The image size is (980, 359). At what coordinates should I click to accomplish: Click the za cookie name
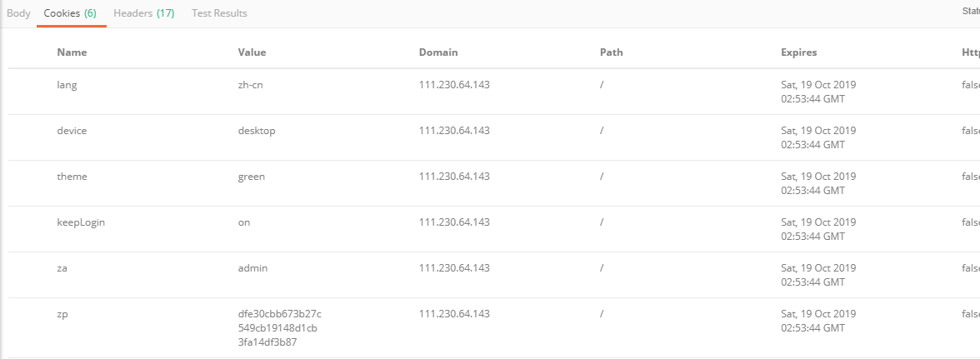(62, 268)
